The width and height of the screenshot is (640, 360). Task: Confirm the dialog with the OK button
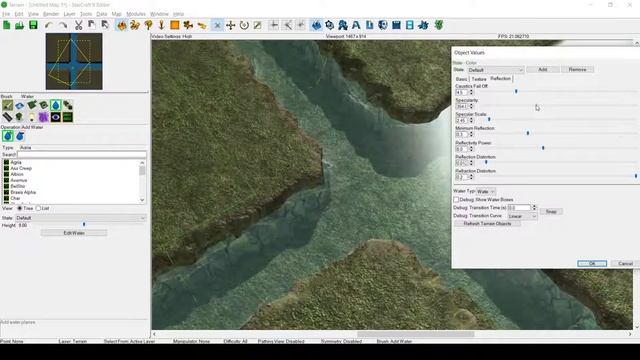pyautogui.click(x=592, y=264)
